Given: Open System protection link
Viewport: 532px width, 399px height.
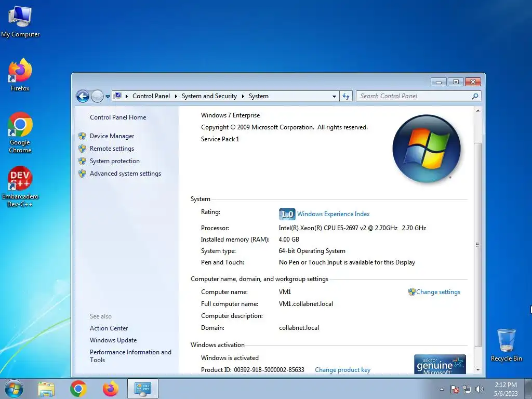Looking at the screenshot, I should pos(115,161).
